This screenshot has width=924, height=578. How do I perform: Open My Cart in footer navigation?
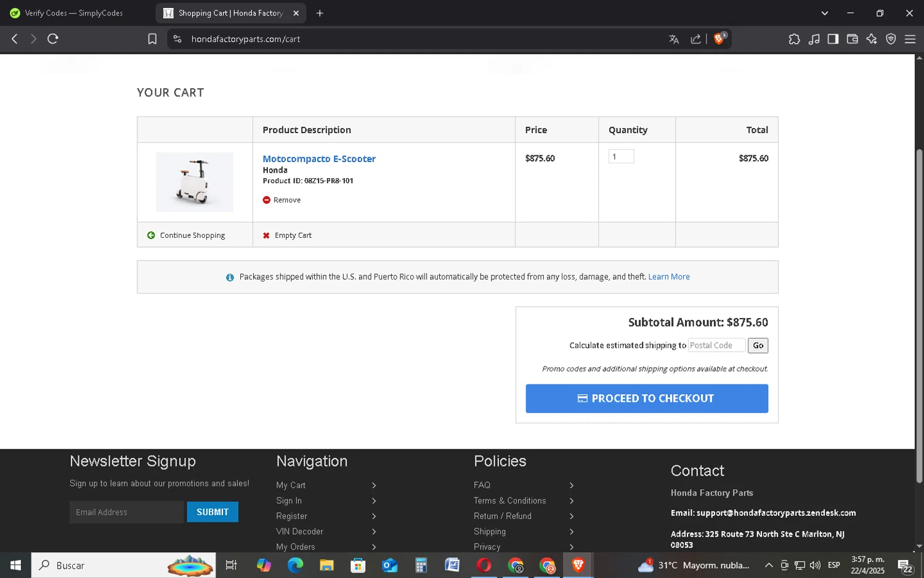click(x=291, y=485)
